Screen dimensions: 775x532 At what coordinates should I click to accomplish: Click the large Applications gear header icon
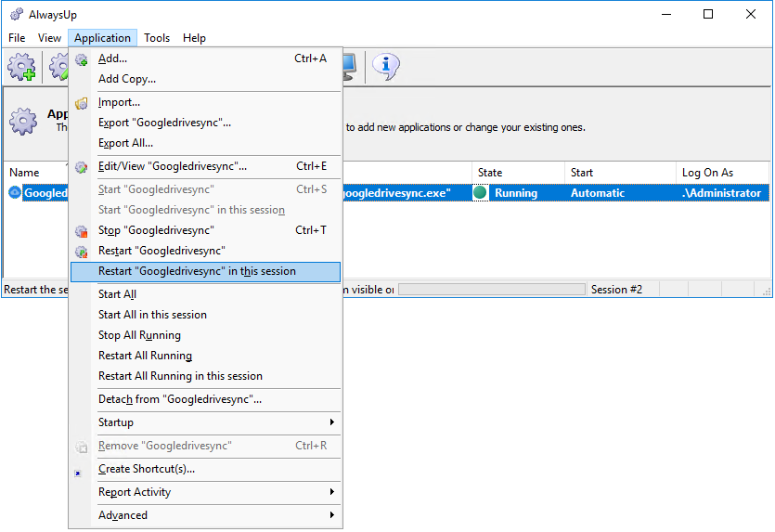[x=23, y=121]
